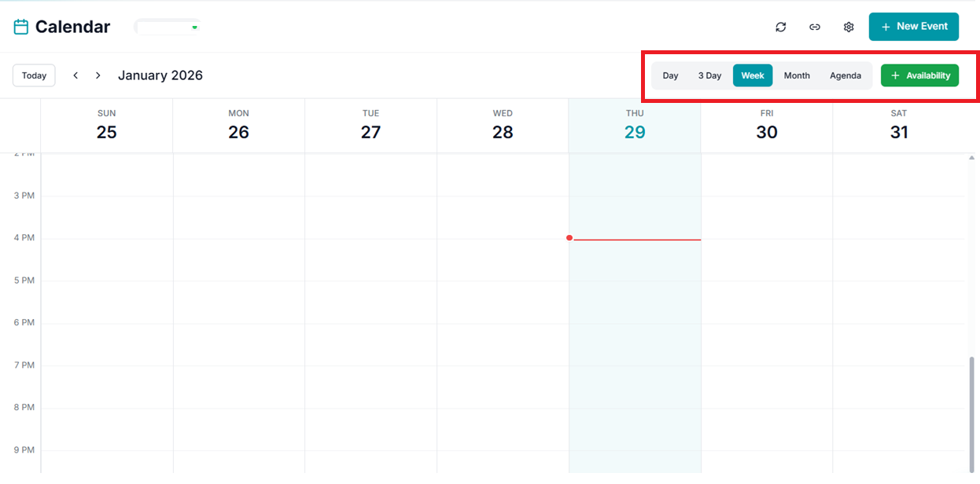Switch to Day view
980x484 pixels.
click(x=670, y=75)
